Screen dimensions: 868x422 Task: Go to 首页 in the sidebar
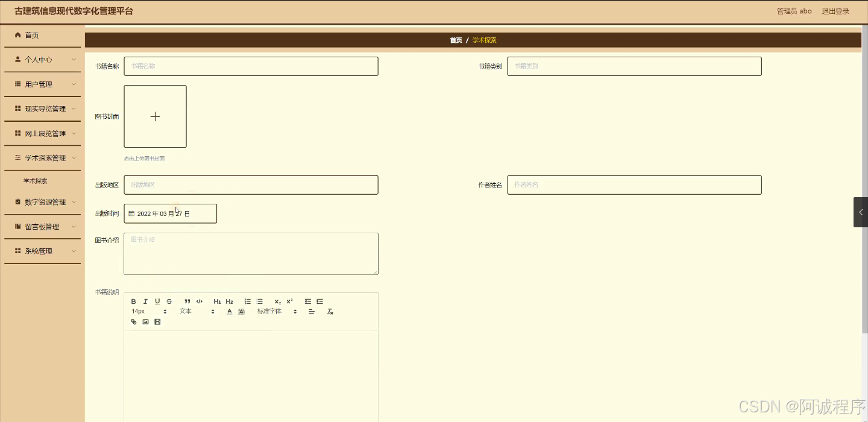[42, 36]
